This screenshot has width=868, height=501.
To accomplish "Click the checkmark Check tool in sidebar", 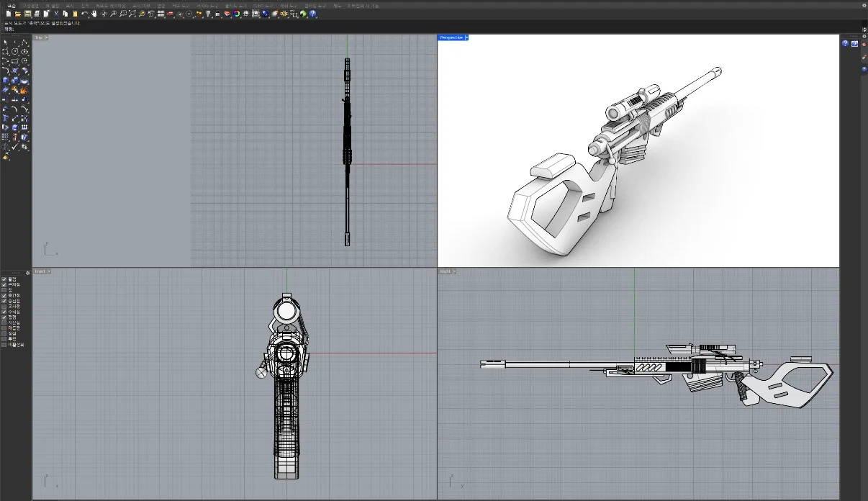I will 14,147.
